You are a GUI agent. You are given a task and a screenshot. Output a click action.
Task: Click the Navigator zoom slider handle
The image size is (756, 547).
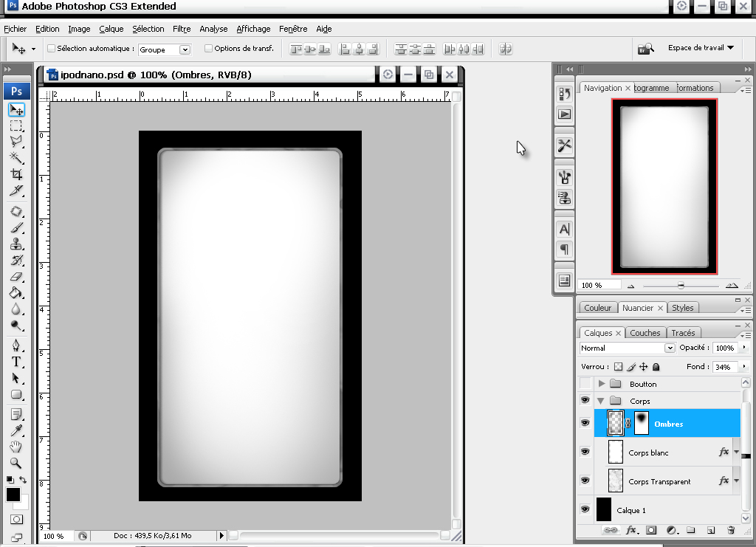681,286
